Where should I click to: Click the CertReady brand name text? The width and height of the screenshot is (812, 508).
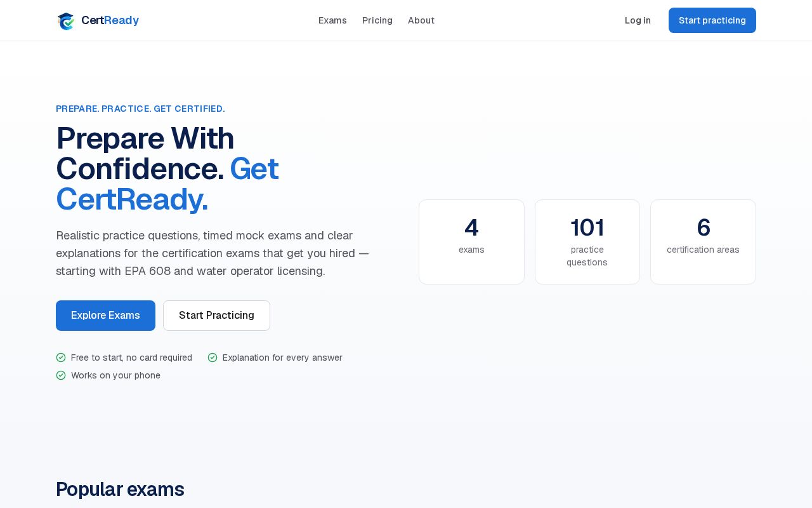pos(110,20)
